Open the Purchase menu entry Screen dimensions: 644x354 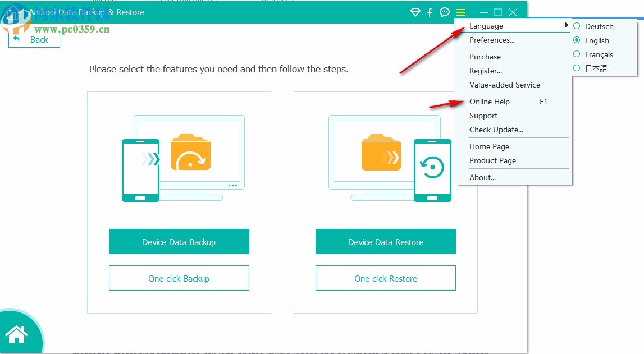485,57
